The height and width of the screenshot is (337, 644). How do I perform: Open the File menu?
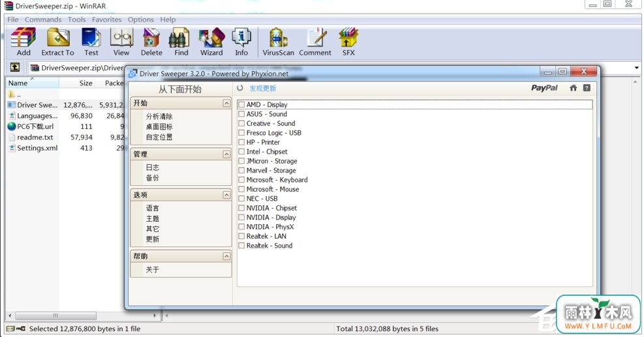pos(13,20)
